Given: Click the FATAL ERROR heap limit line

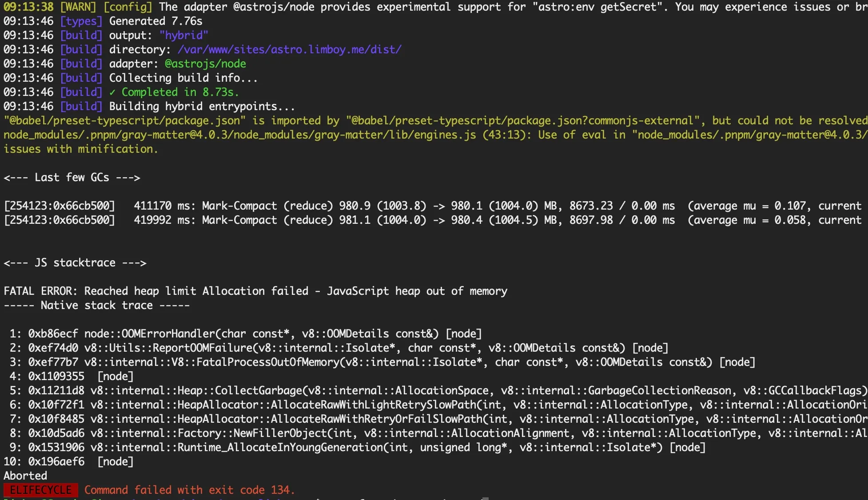Looking at the screenshot, I should pos(255,291).
